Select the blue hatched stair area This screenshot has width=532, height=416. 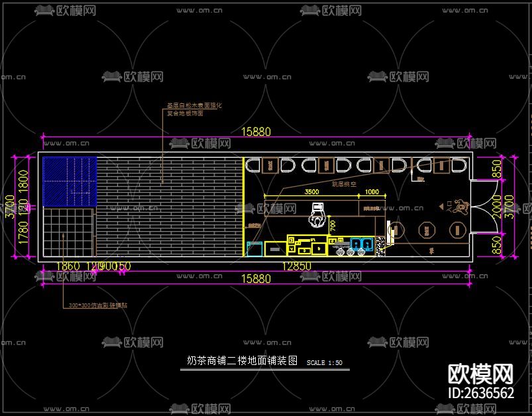70,182
